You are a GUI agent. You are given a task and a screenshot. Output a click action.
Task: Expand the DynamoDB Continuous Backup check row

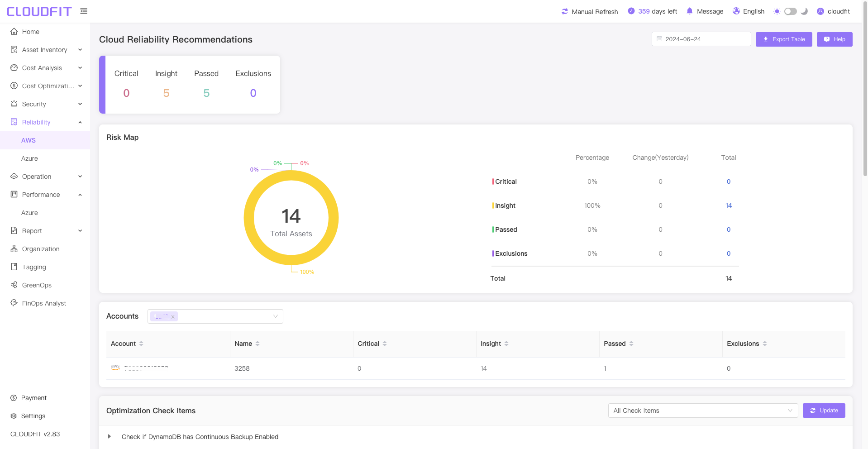coord(110,437)
